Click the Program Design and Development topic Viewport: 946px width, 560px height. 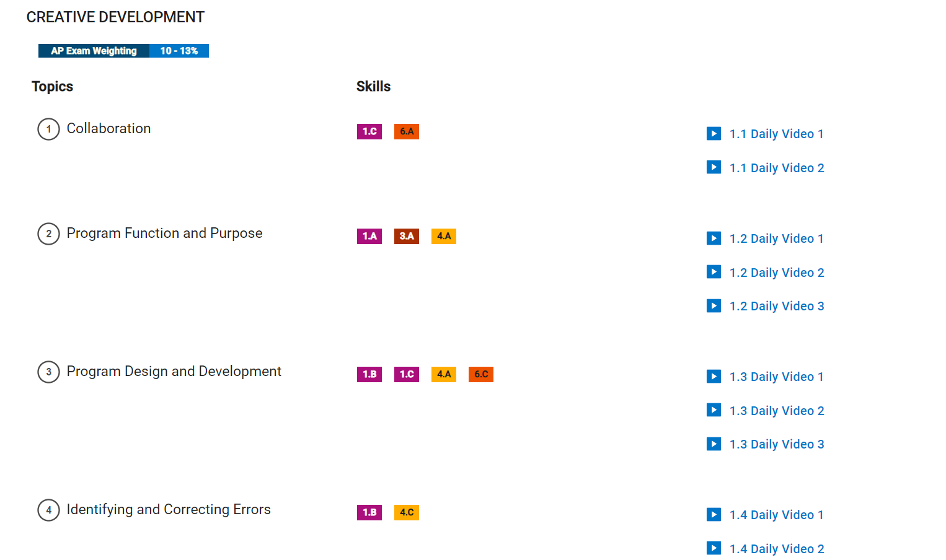(x=174, y=371)
